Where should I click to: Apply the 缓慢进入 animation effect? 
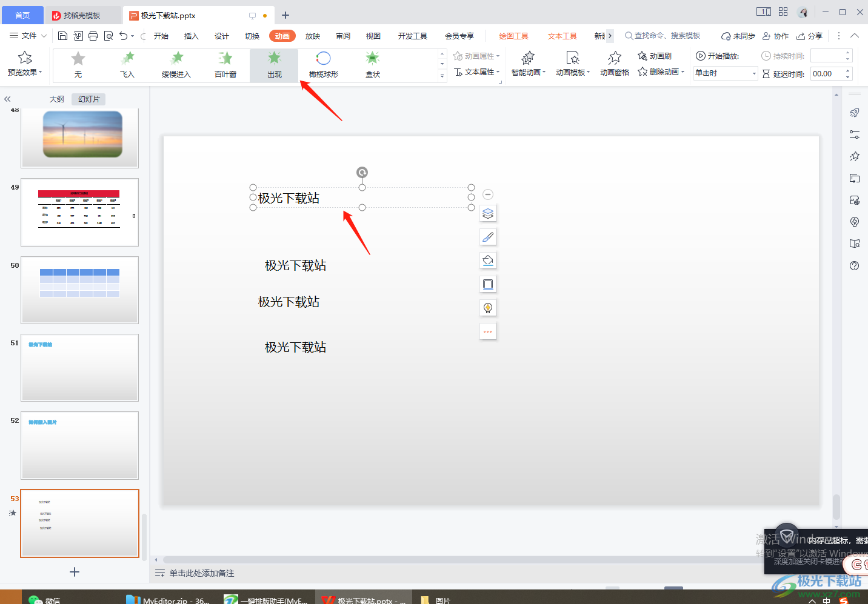176,65
